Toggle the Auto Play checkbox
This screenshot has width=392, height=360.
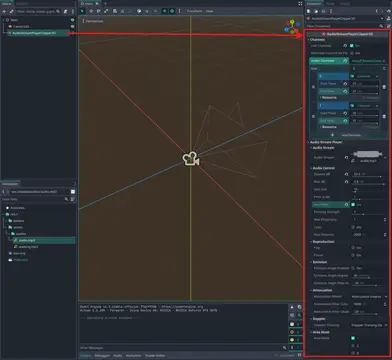(353, 204)
